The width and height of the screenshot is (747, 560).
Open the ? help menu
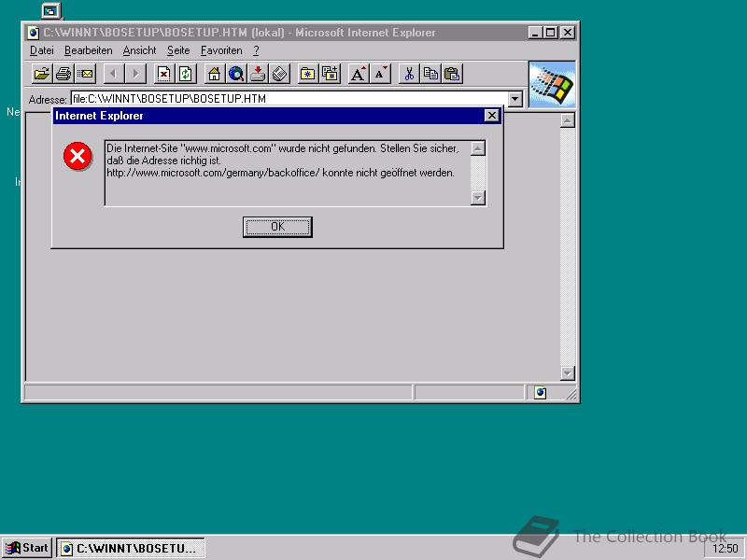click(x=256, y=50)
